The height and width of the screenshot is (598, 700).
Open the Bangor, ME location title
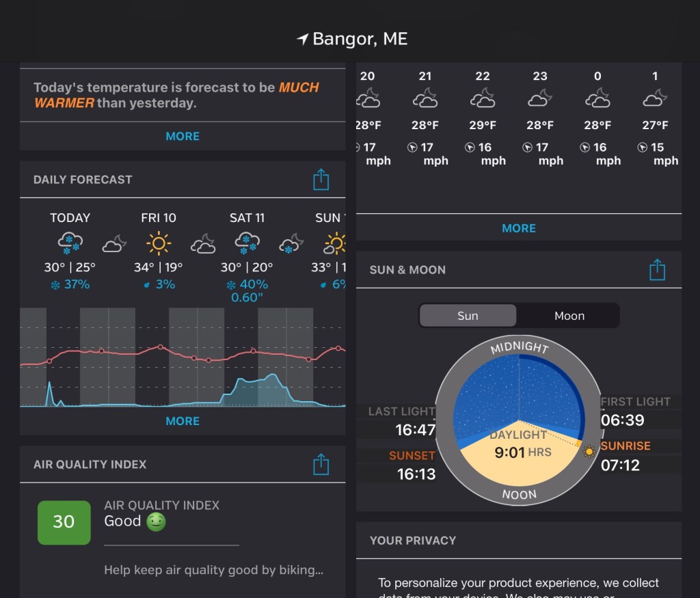pyautogui.click(x=360, y=40)
